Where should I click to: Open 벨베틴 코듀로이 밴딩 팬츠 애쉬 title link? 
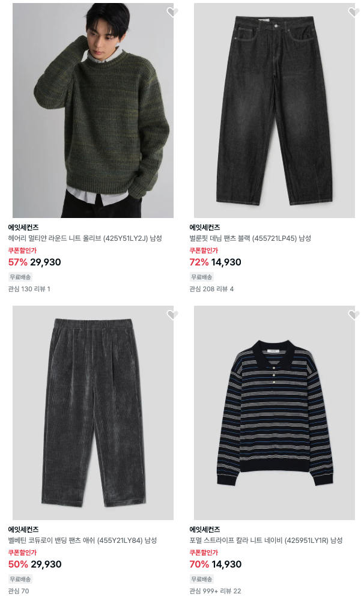coord(82,541)
